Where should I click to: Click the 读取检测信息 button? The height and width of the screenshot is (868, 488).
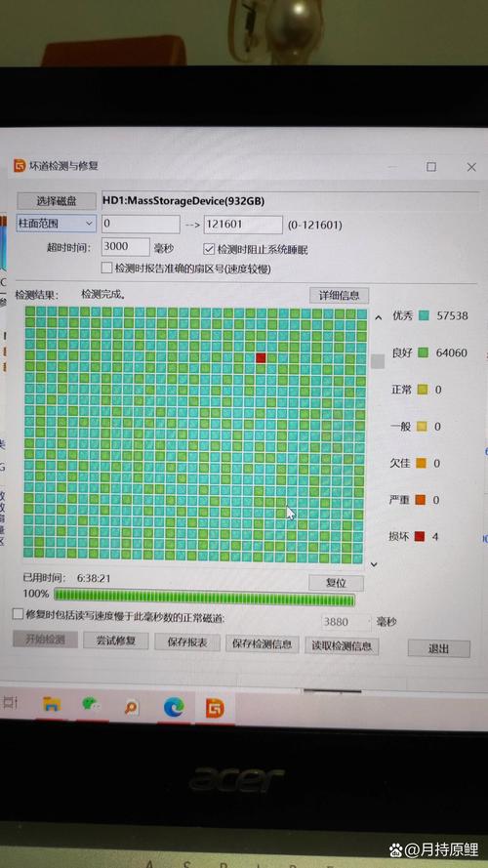coord(342,645)
